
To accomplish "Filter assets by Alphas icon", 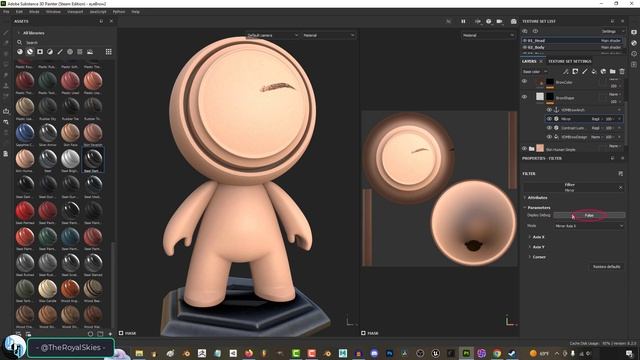I will pos(70,52).
